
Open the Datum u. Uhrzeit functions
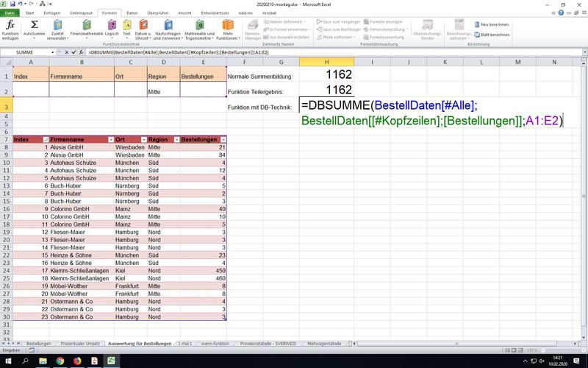pyautogui.click(x=143, y=29)
